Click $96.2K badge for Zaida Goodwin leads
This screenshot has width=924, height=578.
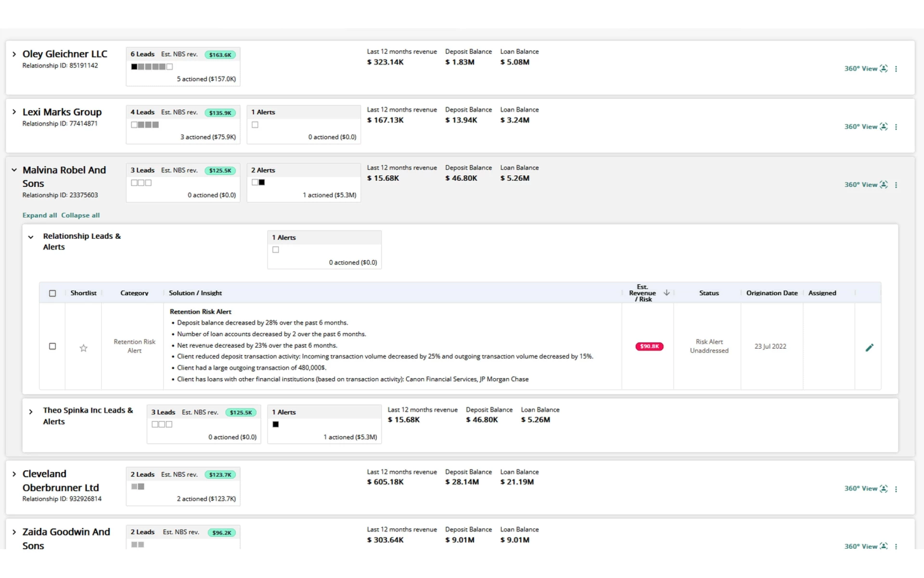click(x=222, y=533)
